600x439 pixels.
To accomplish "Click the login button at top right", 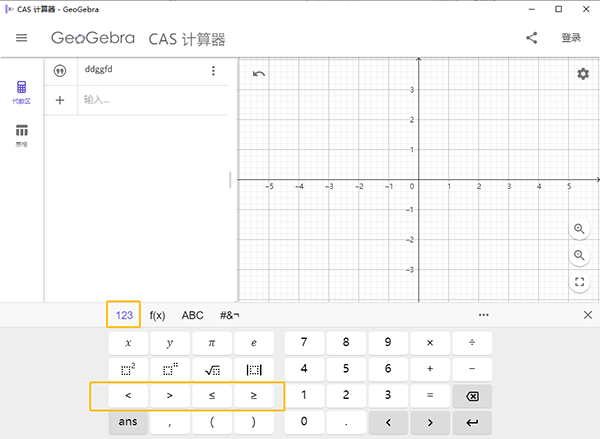I will coord(571,38).
